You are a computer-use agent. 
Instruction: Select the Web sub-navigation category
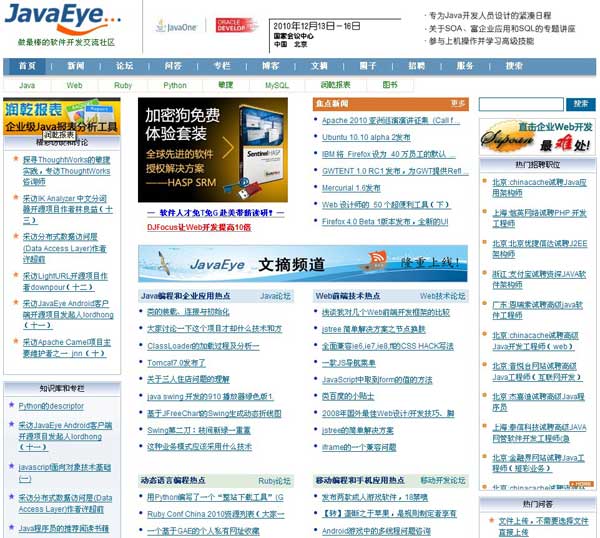pos(74,85)
